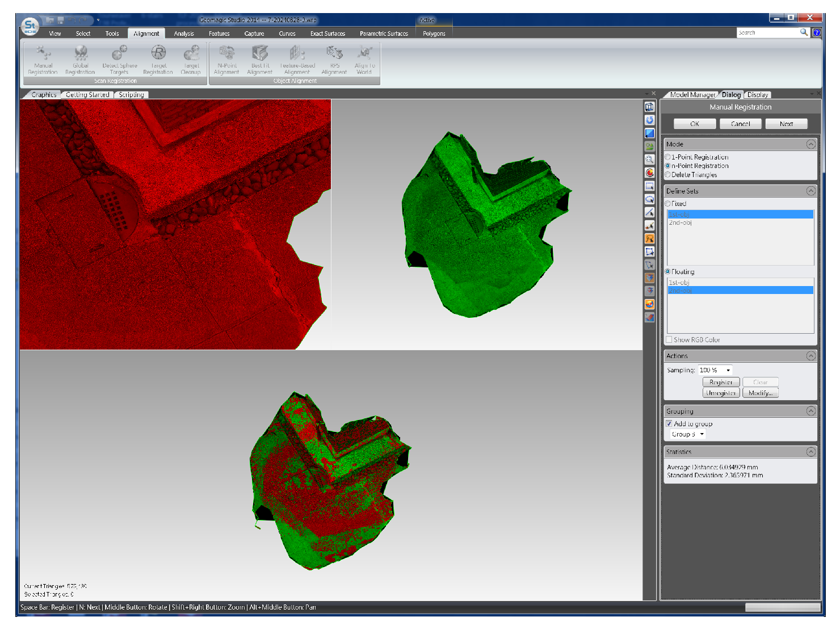Image resolution: width=840 pixels, height=630 pixels.
Task: Select the Global Registration tool
Action: point(81,60)
